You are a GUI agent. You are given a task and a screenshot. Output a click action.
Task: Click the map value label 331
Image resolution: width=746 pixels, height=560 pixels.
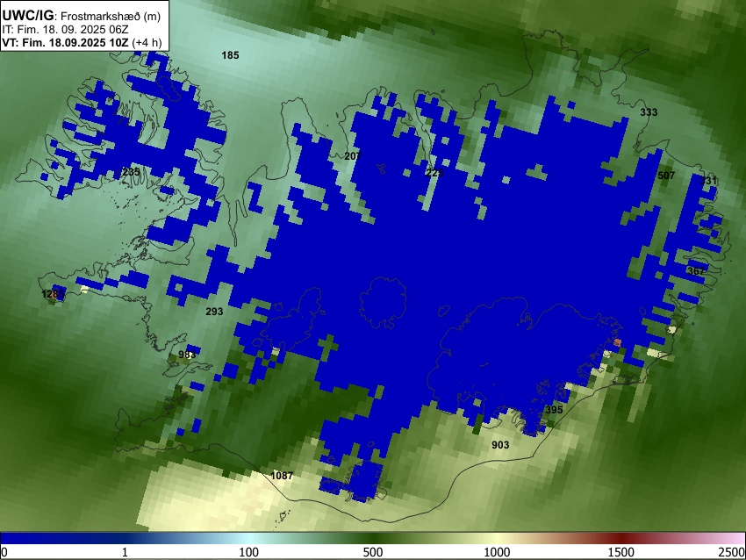[708, 181]
